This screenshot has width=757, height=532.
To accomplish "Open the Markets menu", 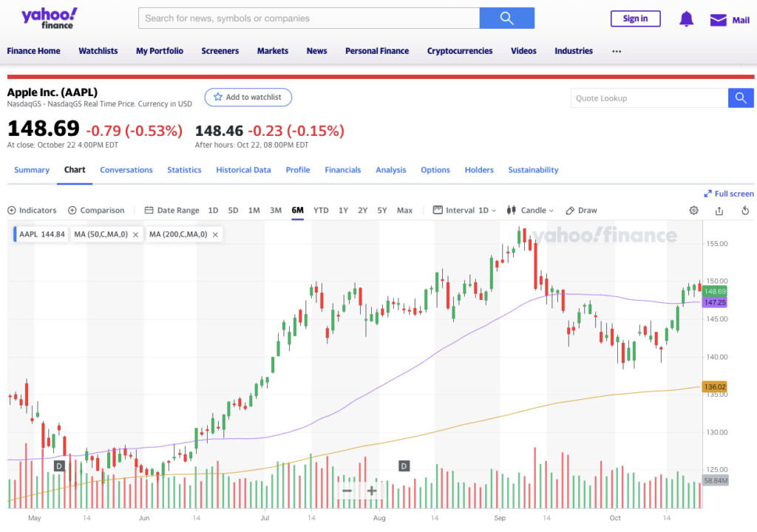I will click(x=273, y=51).
